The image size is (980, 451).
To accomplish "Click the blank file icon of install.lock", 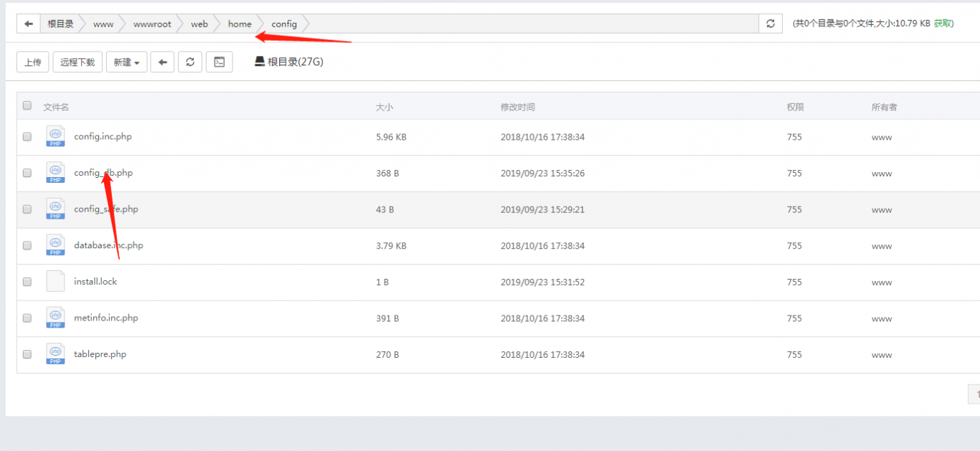I will (x=55, y=281).
